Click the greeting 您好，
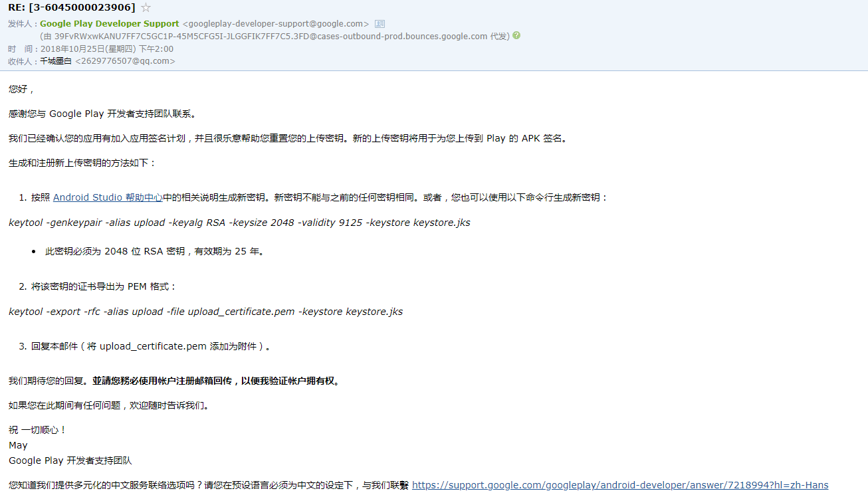The image size is (868, 499). pos(21,89)
